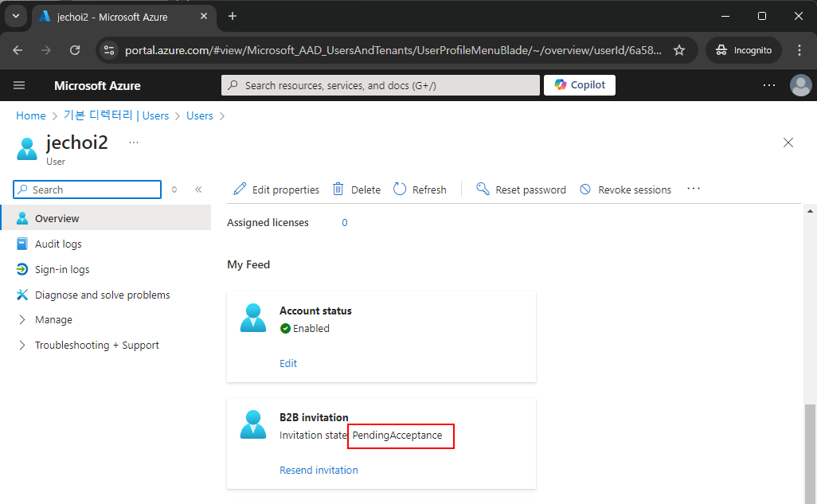Click Revoke sessions in the toolbar
This screenshot has height=504, width=817.
click(x=626, y=189)
